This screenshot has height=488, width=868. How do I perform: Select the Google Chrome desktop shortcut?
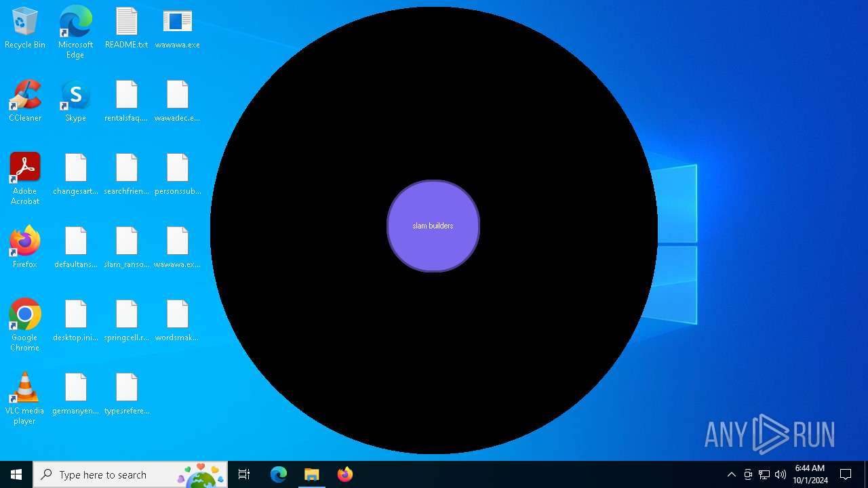tap(25, 325)
